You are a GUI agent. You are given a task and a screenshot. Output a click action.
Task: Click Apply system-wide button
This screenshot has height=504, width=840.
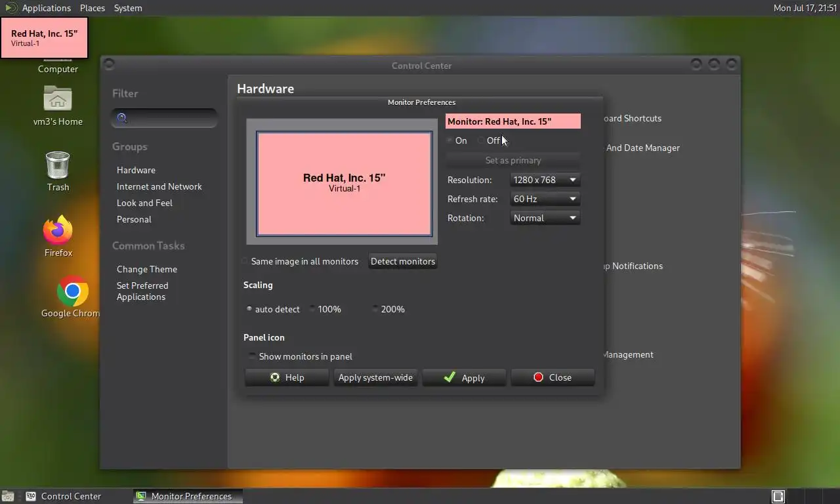(375, 377)
